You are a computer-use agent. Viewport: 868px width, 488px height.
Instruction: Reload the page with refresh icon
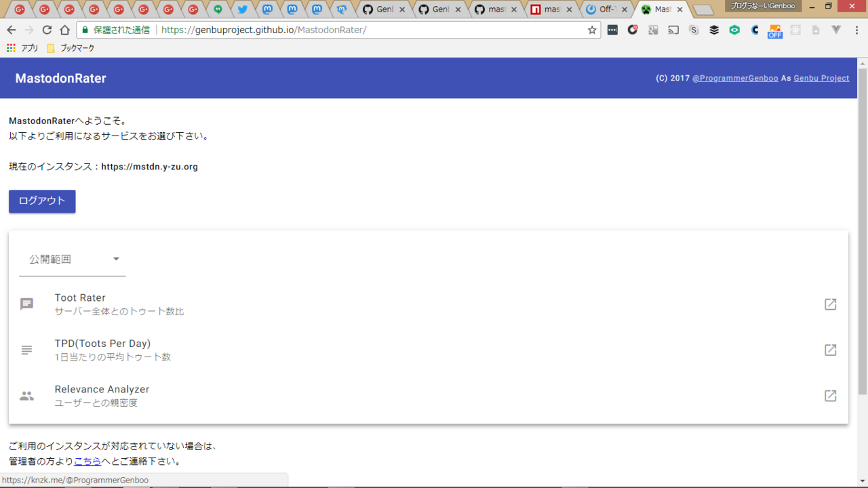[x=47, y=30]
